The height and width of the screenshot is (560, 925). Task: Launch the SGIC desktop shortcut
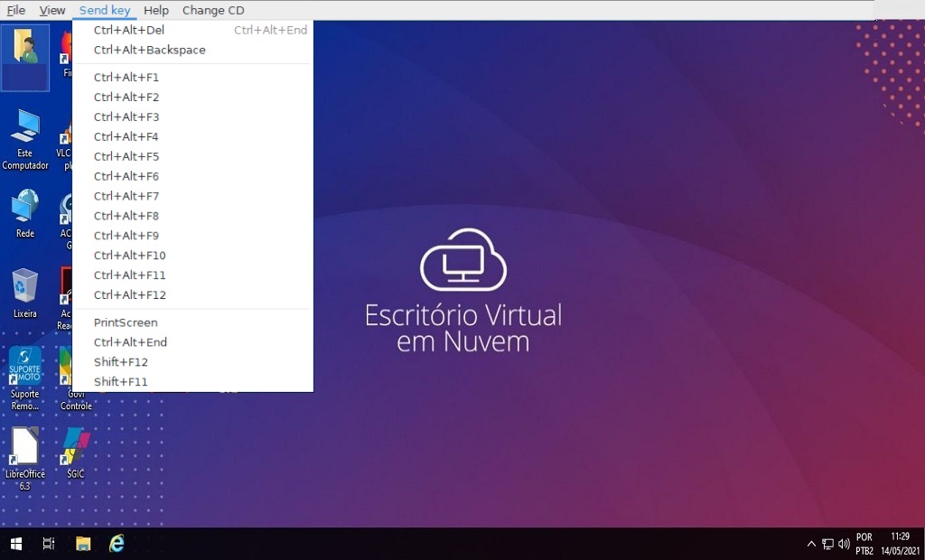click(76, 447)
